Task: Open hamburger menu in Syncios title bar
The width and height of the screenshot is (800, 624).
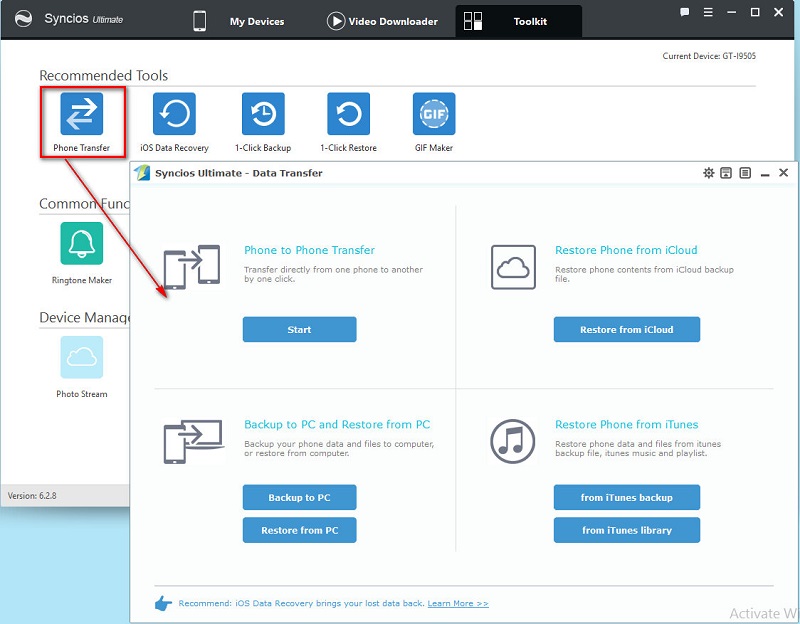Action: [x=708, y=12]
